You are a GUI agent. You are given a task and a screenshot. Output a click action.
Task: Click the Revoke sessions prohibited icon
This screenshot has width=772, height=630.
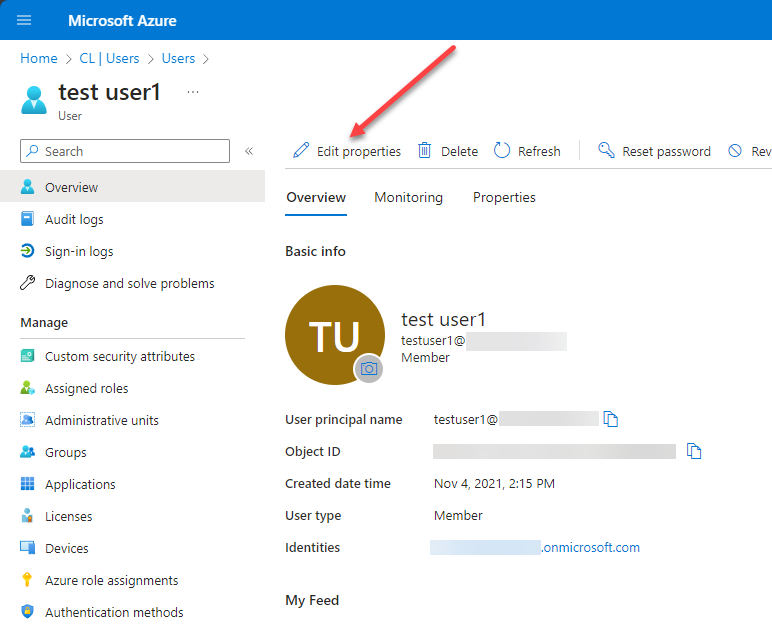click(735, 151)
